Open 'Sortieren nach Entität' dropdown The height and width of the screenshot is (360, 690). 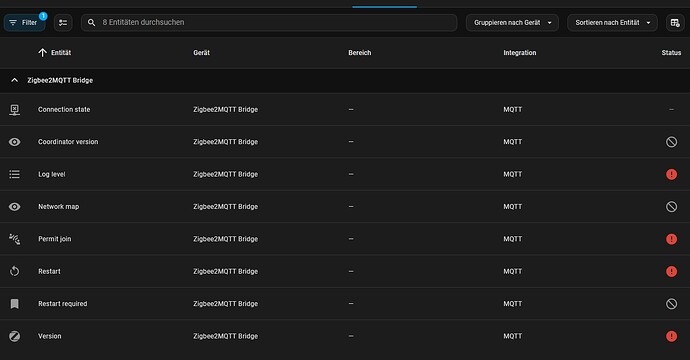[x=612, y=22]
